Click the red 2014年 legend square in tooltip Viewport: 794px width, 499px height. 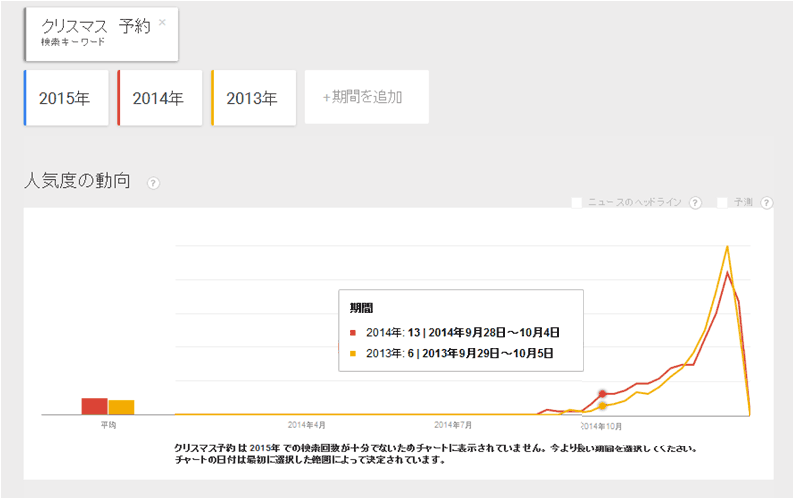click(353, 332)
